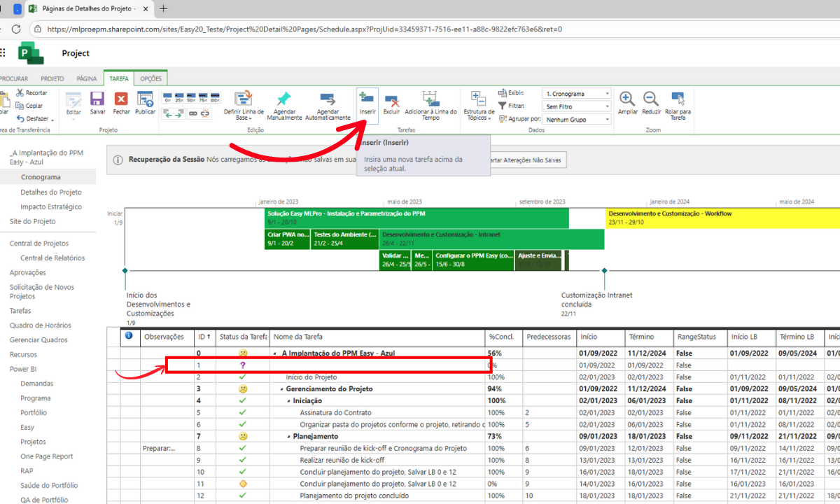Viewport: 840px width, 504px height.
Task: Cut selection with Recortar
Action: tap(31, 93)
